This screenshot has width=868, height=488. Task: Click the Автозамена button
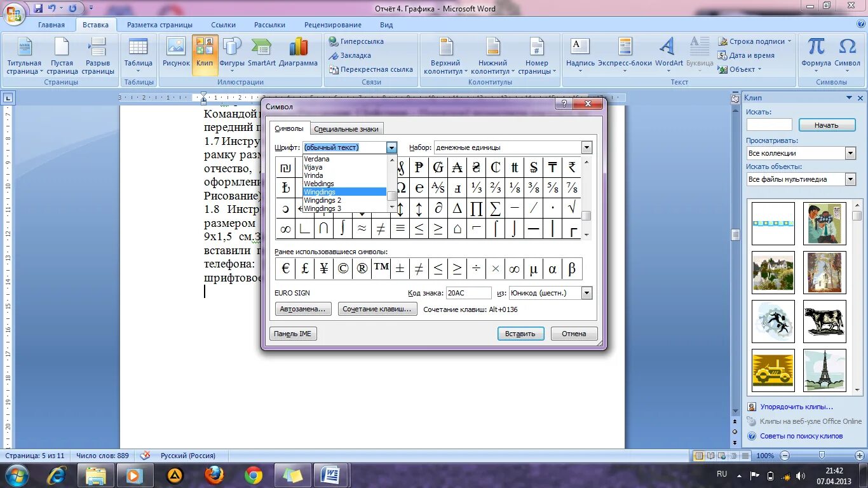pos(302,309)
